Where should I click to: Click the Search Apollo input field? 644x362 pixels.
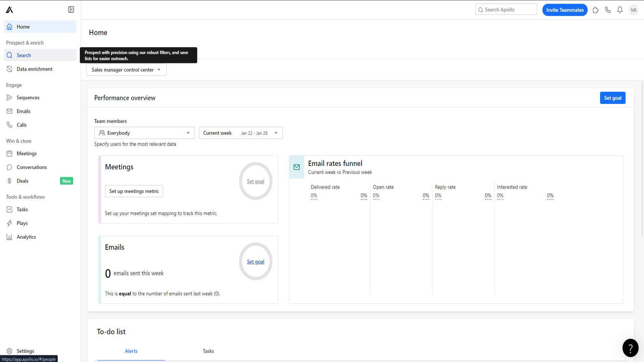pos(506,10)
